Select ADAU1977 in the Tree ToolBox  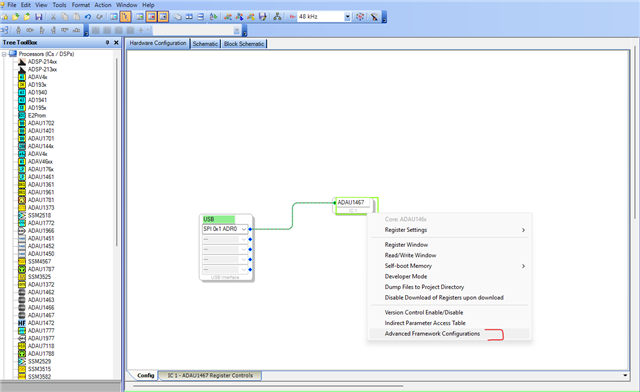pos(41,338)
